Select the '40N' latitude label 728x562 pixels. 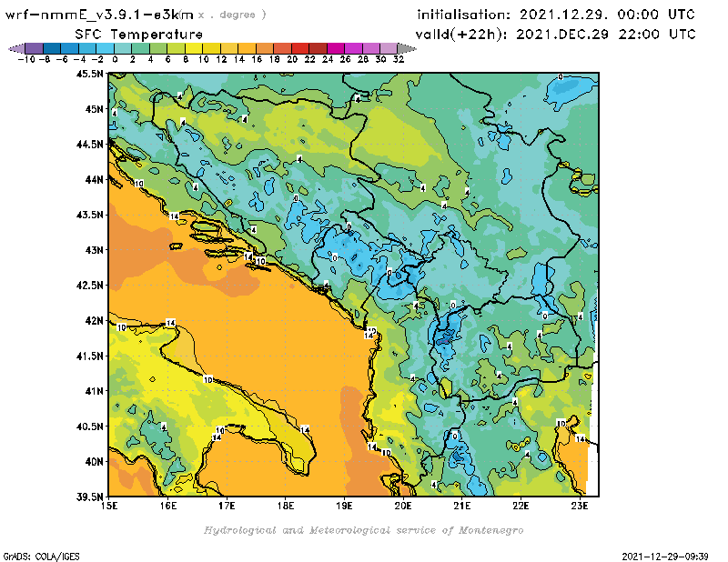pos(94,461)
